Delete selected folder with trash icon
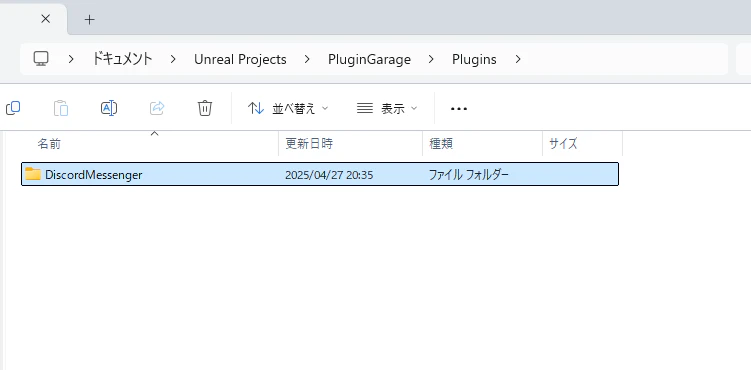751x370 pixels. [205, 108]
